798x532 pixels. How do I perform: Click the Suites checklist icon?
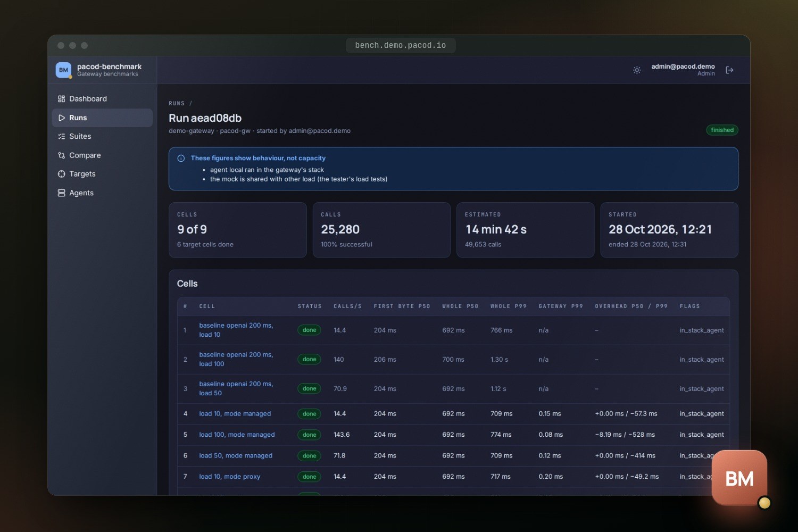61,136
